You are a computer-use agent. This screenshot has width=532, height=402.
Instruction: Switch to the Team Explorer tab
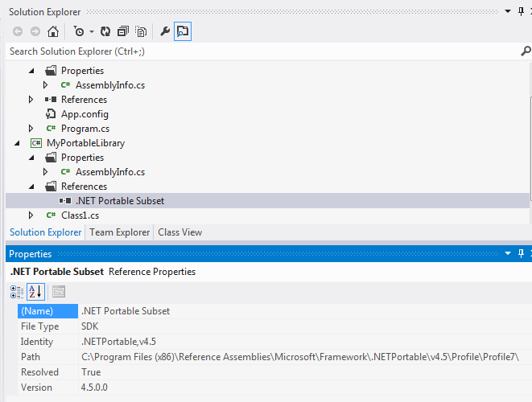point(119,232)
